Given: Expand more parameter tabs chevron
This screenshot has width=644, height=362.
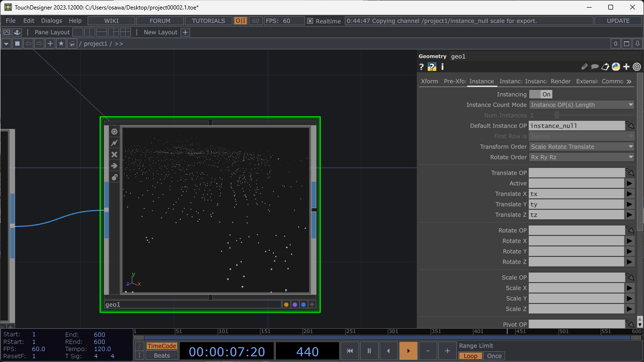Looking at the screenshot, I should point(629,81).
